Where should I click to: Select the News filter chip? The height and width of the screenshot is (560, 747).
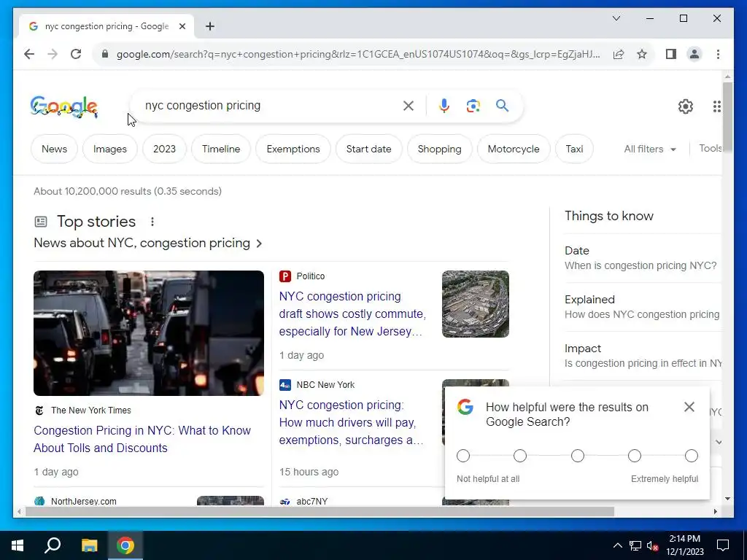click(x=54, y=149)
